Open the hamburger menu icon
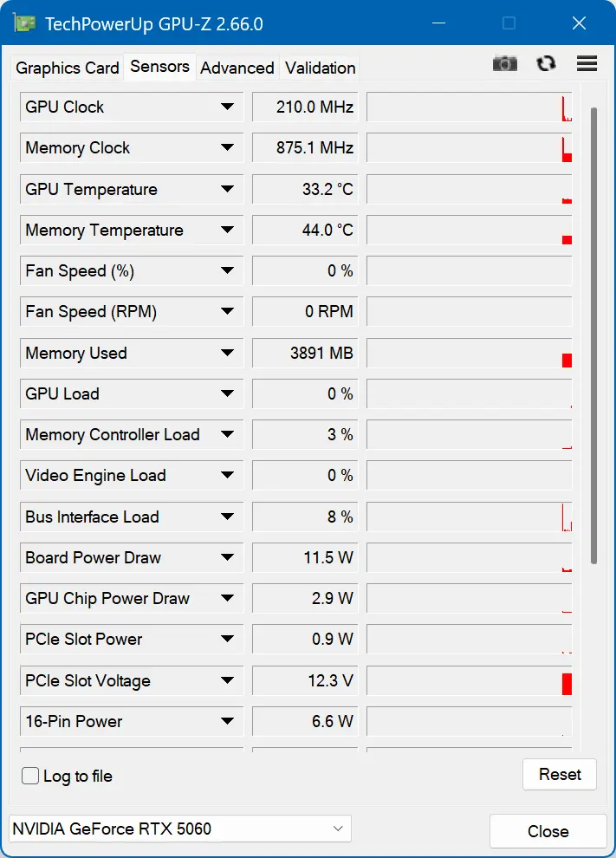Screen dimensions: 616x858 (587, 63)
